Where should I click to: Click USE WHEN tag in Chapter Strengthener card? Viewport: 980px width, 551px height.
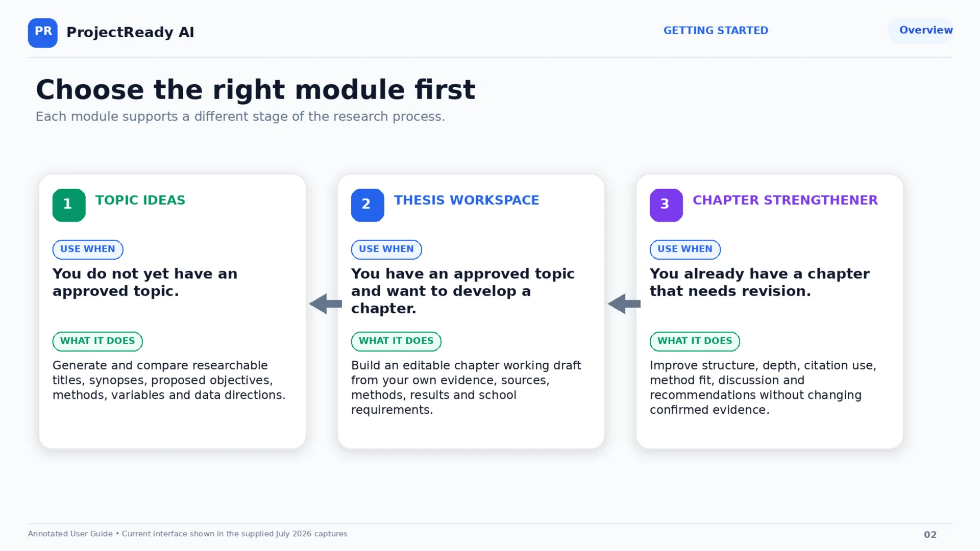coord(685,249)
